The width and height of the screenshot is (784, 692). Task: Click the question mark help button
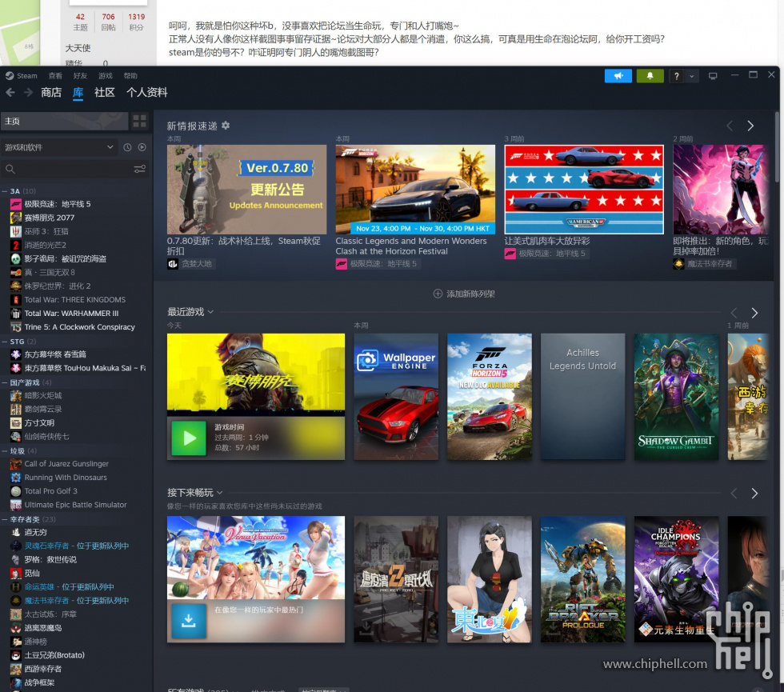pyautogui.click(x=677, y=76)
